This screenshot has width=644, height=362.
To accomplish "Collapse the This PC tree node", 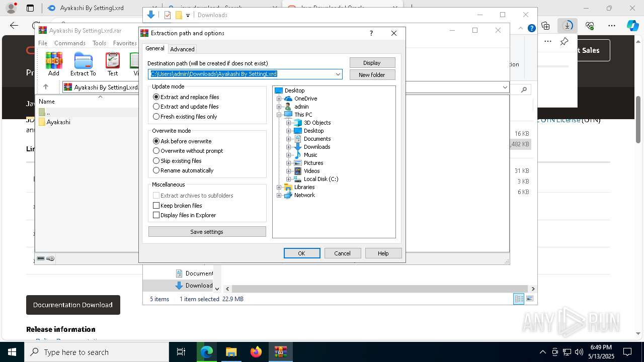I will tap(279, 115).
